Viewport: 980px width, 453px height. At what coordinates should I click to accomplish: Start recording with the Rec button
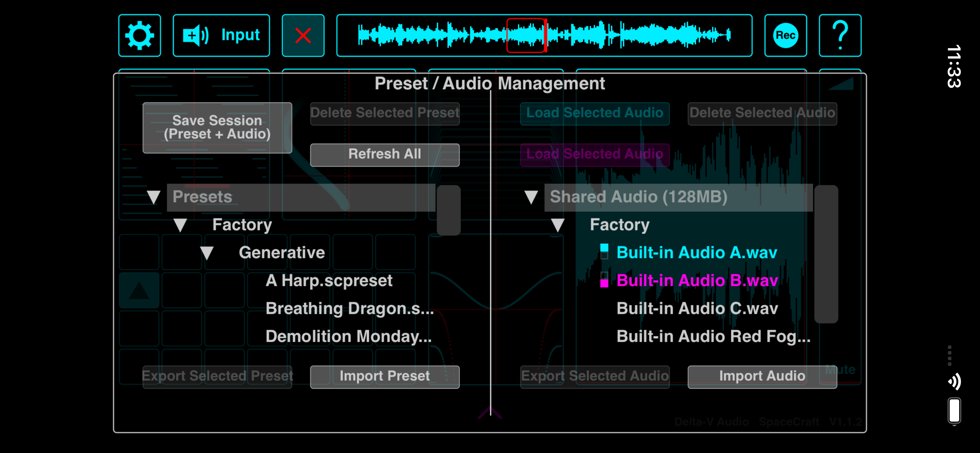click(x=785, y=35)
